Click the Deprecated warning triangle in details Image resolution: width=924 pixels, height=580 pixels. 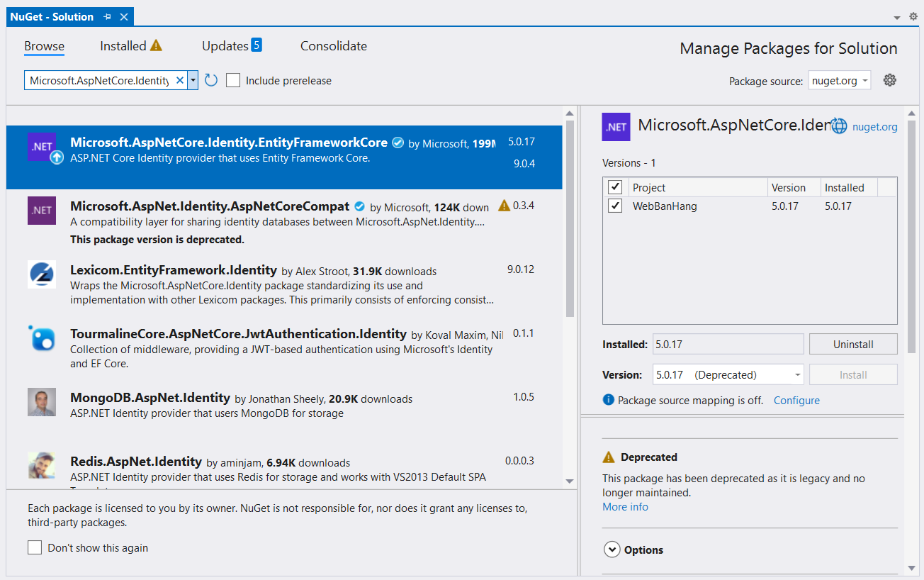pyautogui.click(x=609, y=457)
